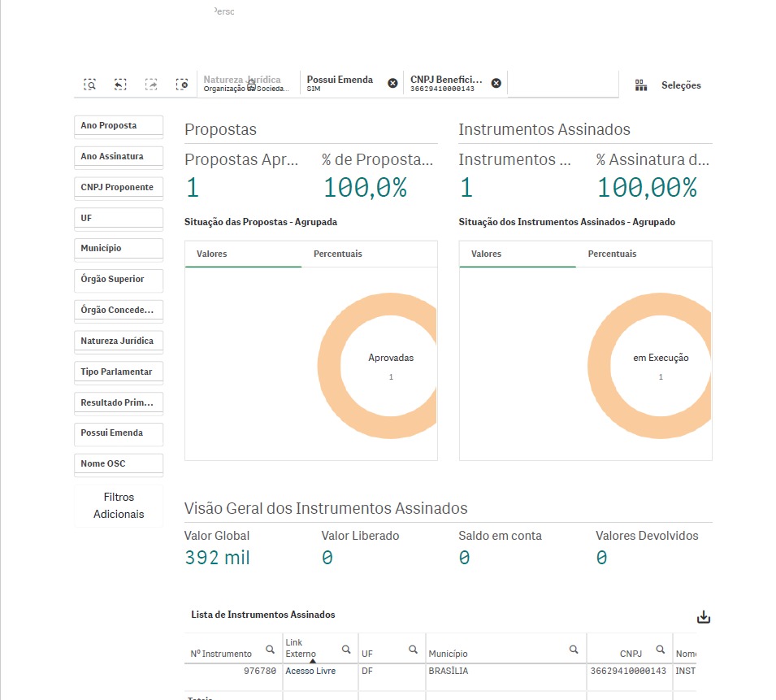Viewport: 776px width, 700px height.
Task: Open the Acesso Livre link
Action: (310, 672)
